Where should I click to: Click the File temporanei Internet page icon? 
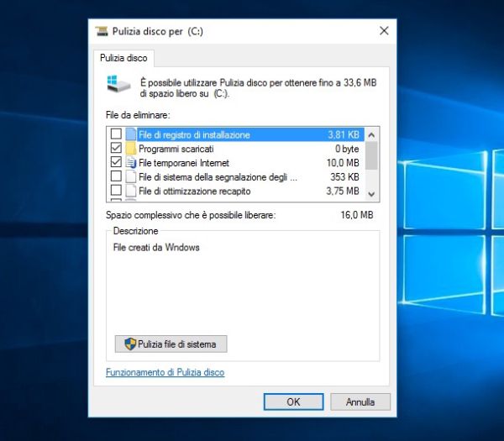pos(131,162)
